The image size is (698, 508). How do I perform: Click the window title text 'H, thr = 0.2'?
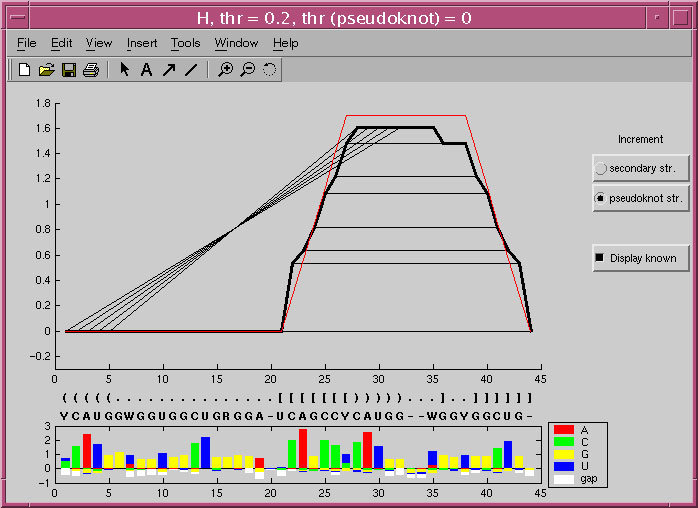pos(246,18)
